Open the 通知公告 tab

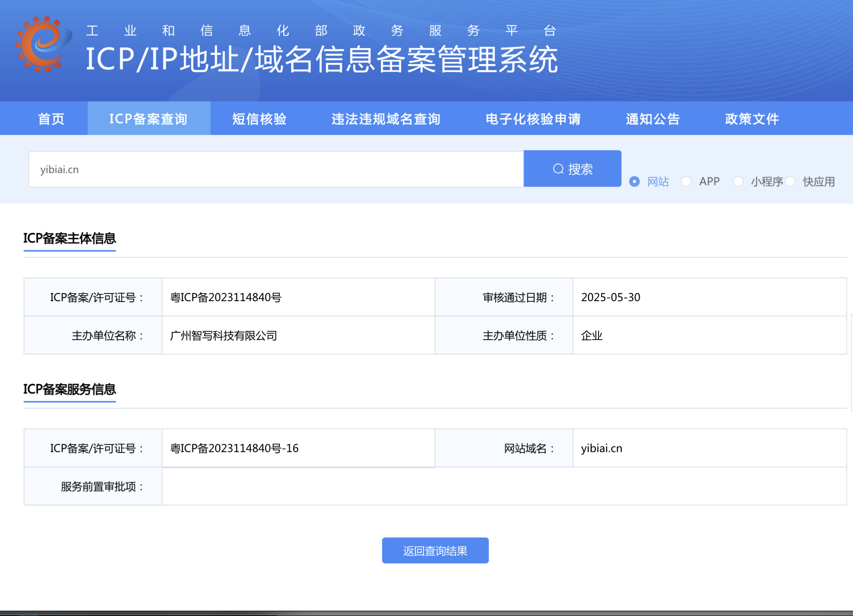[653, 119]
